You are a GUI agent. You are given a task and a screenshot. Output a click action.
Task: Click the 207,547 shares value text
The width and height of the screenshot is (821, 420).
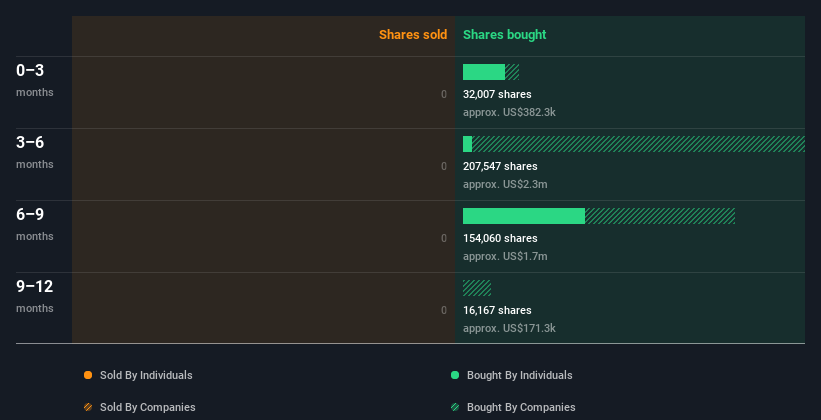(500, 166)
